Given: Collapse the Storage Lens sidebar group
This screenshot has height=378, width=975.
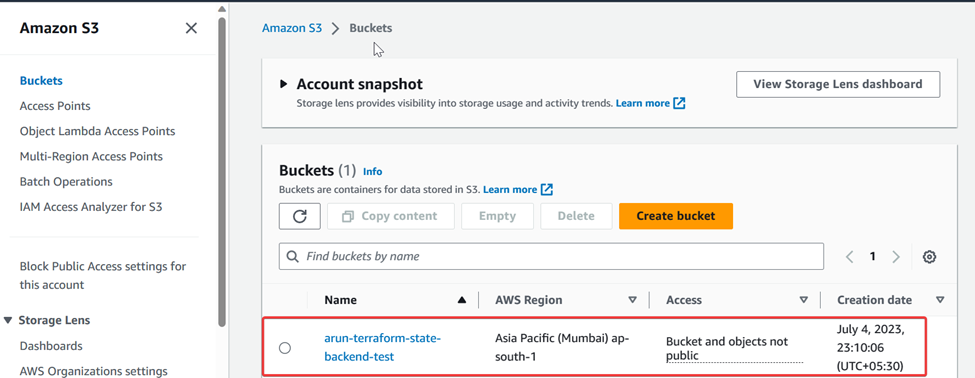Looking at the screenshot, I should (x=8, y=320).
